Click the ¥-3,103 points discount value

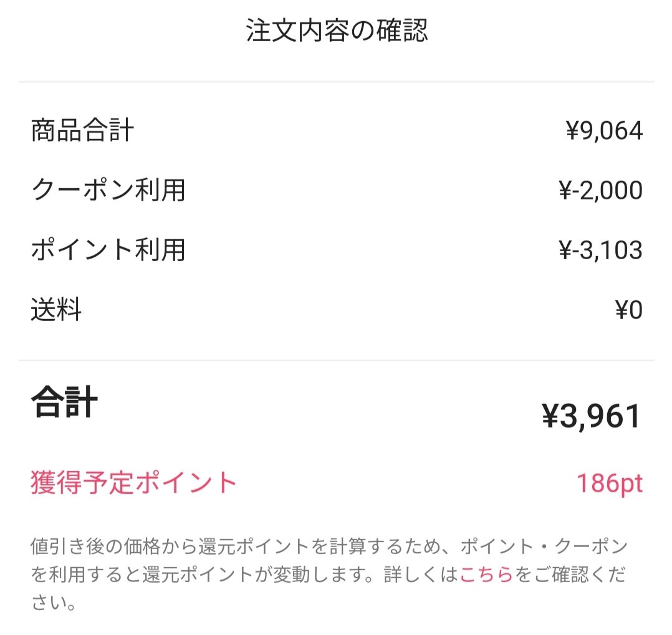coord(600,250)
